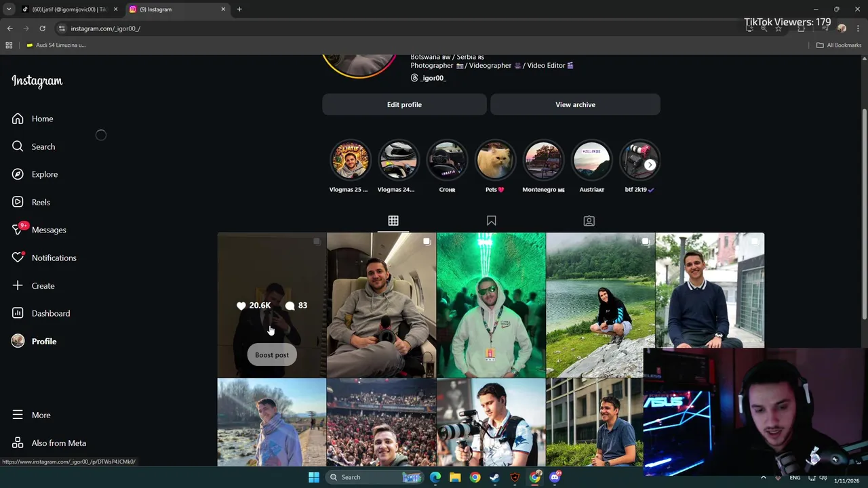
Task: Open concert crowd selfie post
Action: pos(381,422)
